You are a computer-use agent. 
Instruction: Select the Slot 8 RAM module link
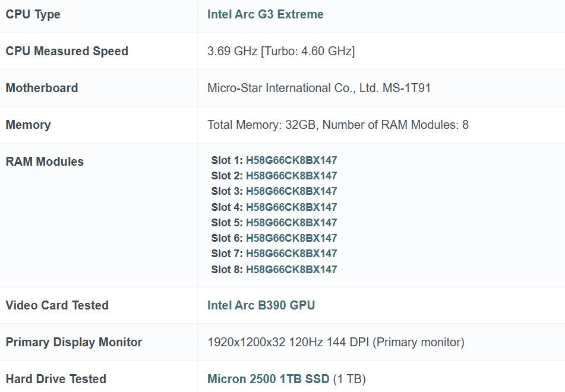pyautogui.click(x=291, y=270)
